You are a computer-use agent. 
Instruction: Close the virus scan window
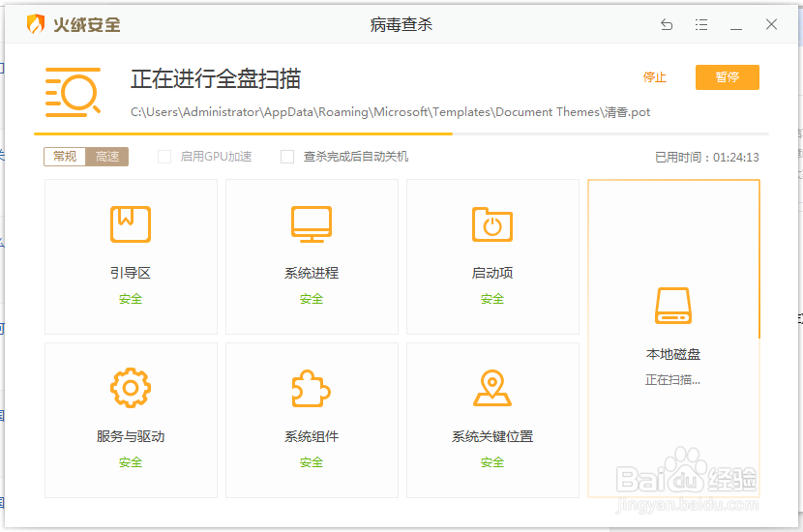coord(771,24)
